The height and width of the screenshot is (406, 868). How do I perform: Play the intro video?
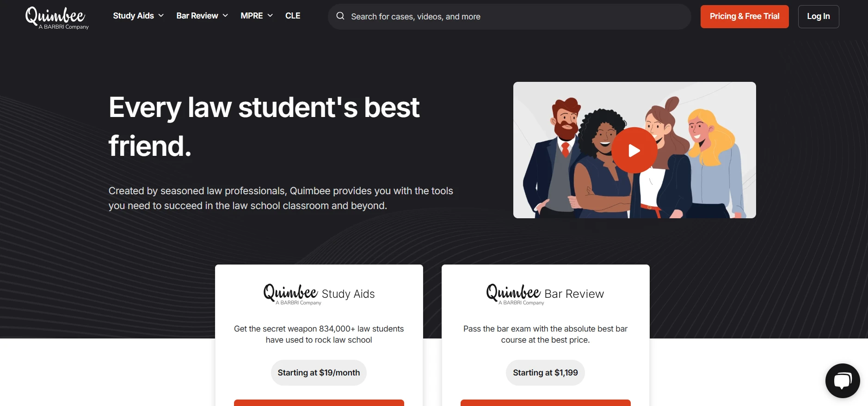tap(634, 150)
